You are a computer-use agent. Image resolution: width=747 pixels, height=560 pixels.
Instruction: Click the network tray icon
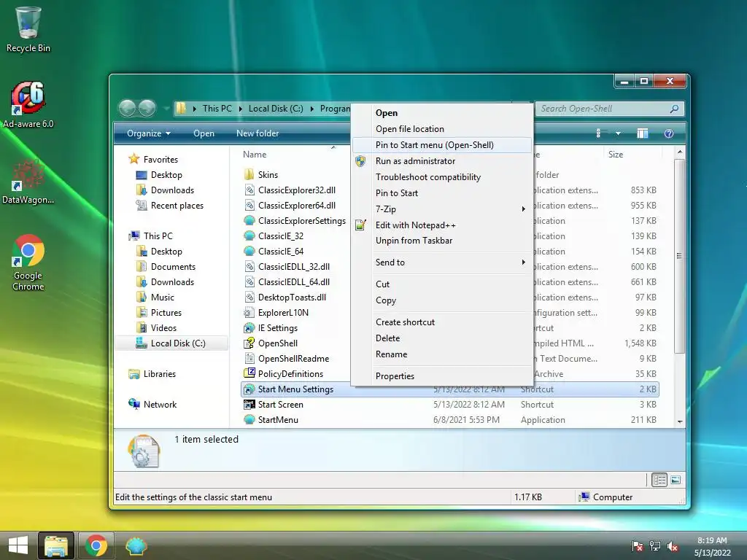click(x=655, y=546)
